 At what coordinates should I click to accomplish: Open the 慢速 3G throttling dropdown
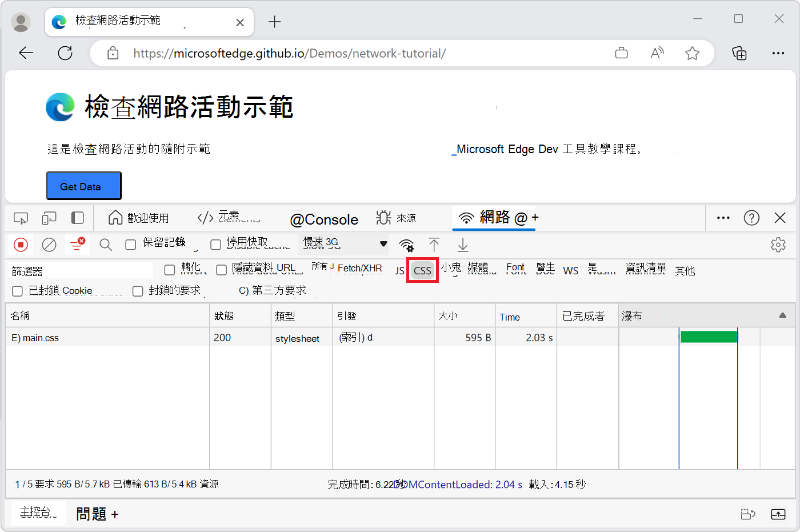pos(343,244)
